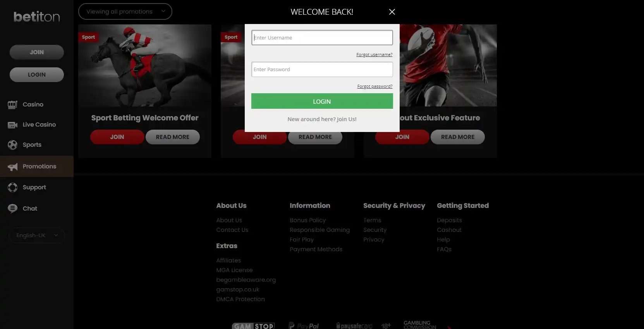
Task: Open the Responsible Gaming footer link
Action: (319, 230)
